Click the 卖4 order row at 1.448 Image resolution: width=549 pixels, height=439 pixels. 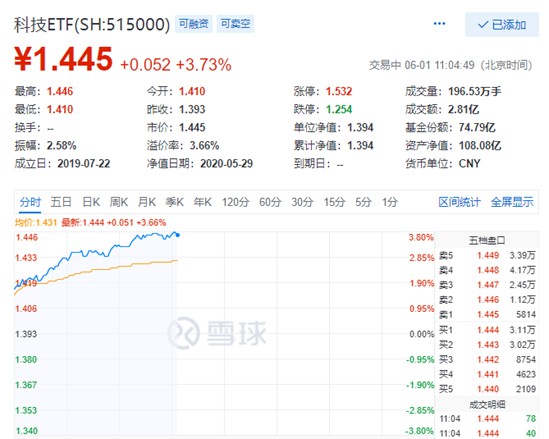tap(487, 270)
